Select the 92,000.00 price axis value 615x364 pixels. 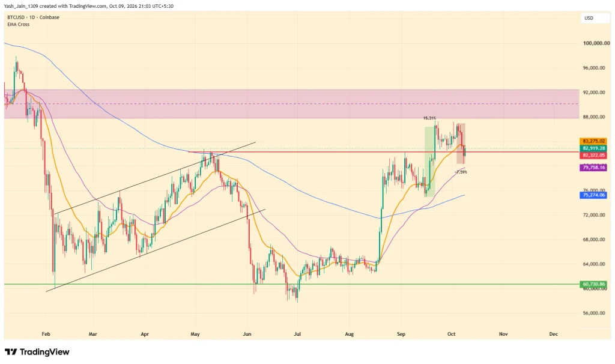pos(594,93)
